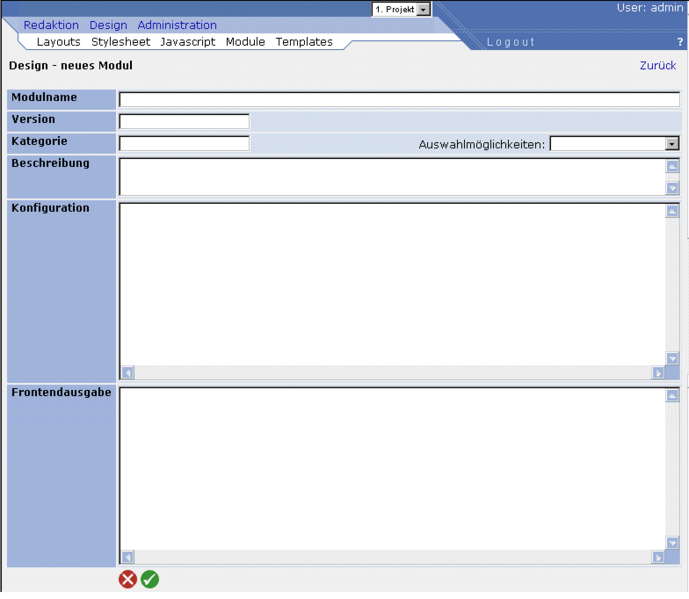The width and height of the screenshot is (689, 599).
Task: Click Frontendausgabe vertical scrollbar down arrow
Action: pyautogui.click(x=672, y=543)
